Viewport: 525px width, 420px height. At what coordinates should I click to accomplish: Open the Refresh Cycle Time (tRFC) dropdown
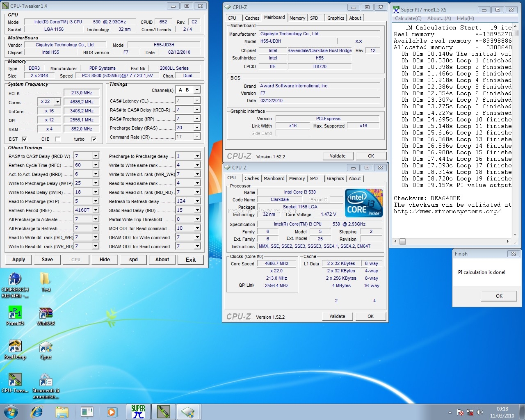tap(96, 165)
